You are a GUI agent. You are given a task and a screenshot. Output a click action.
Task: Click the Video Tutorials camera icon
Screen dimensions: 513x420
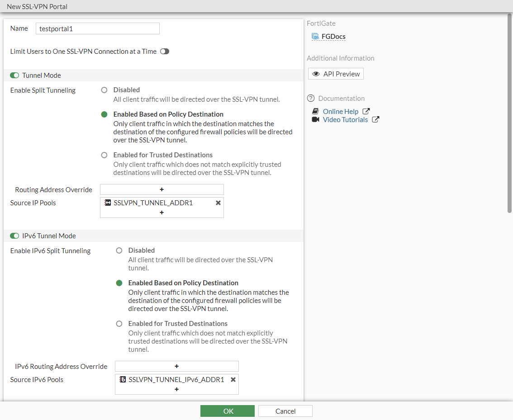[x=316, y=120]
